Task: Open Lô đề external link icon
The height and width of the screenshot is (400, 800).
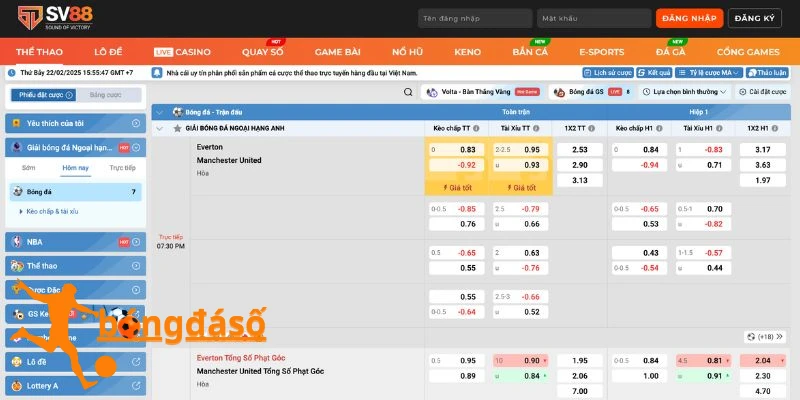Action: (x=136, y=362)
